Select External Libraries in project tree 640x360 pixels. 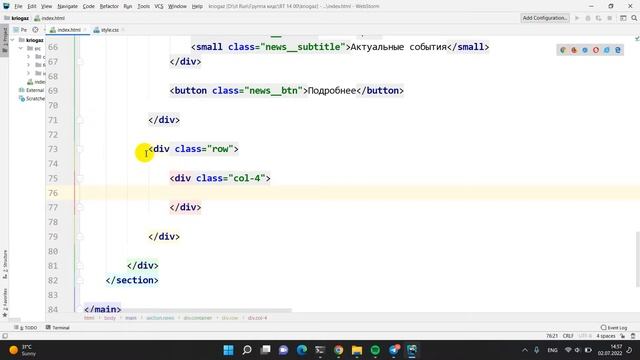point(32,90)
